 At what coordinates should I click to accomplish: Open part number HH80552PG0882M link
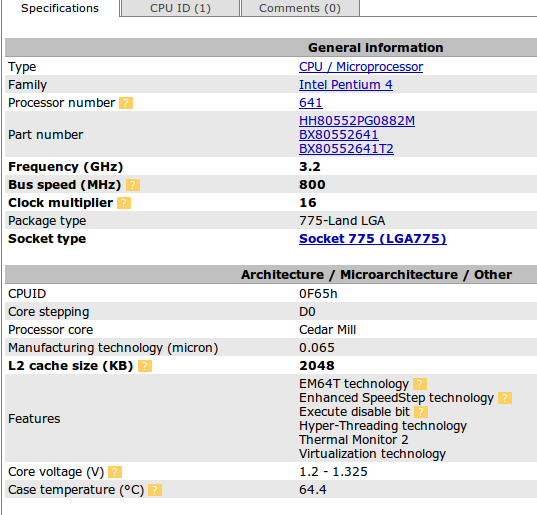(x=357, y=121)
